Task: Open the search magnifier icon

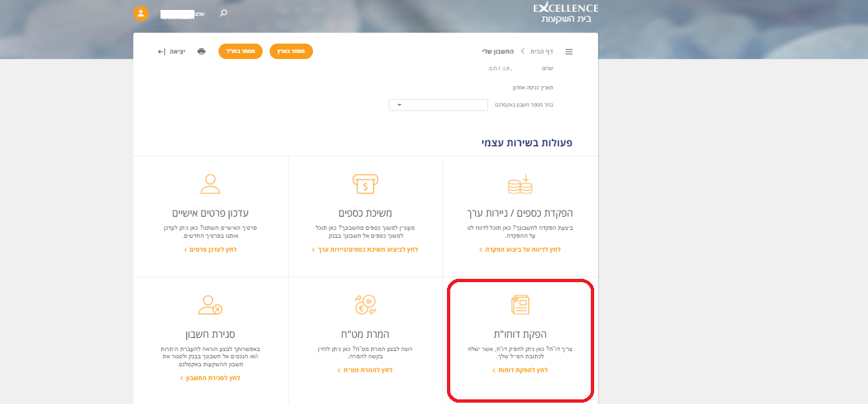Action: click(221, 12)
